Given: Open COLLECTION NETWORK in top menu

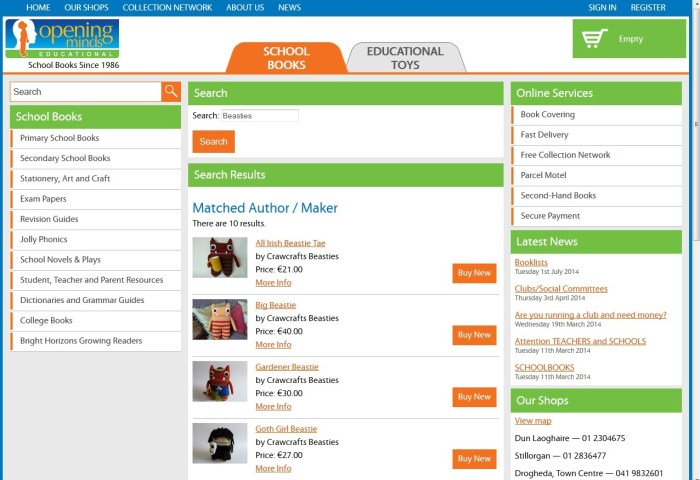Looking at the screenshot, I should (x=167, y=8).
